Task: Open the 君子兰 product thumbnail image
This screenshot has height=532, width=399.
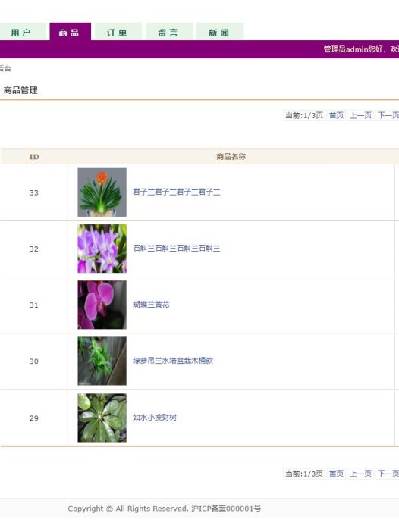Action: pos(102,192)
